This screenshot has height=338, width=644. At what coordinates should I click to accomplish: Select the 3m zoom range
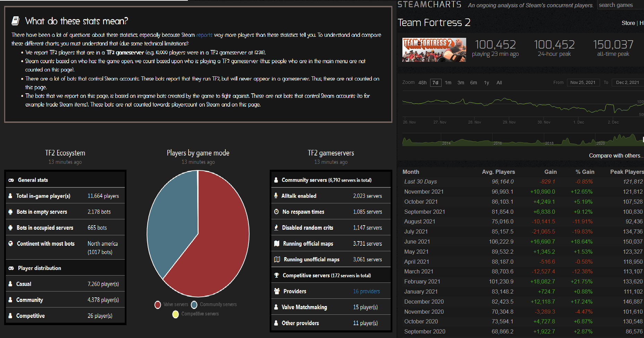[x=461, y=83]
